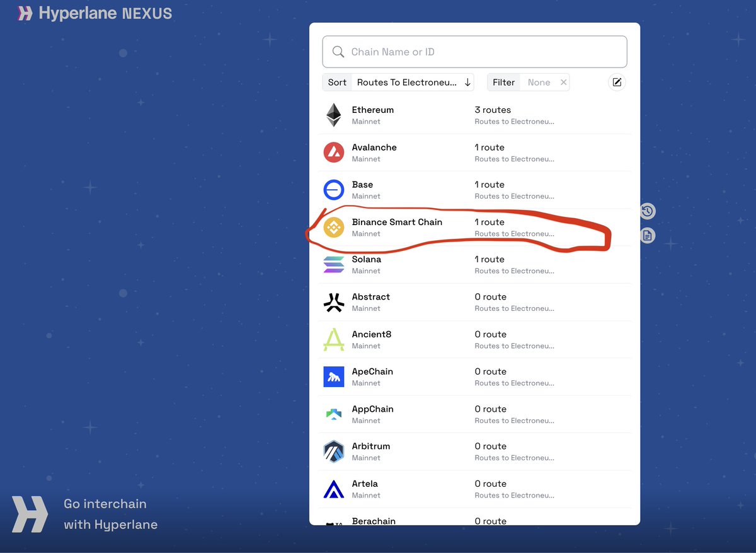Click the Hyperlane NEXUS title text
Screen dimensions: 756x553
[x=105, y=13]
